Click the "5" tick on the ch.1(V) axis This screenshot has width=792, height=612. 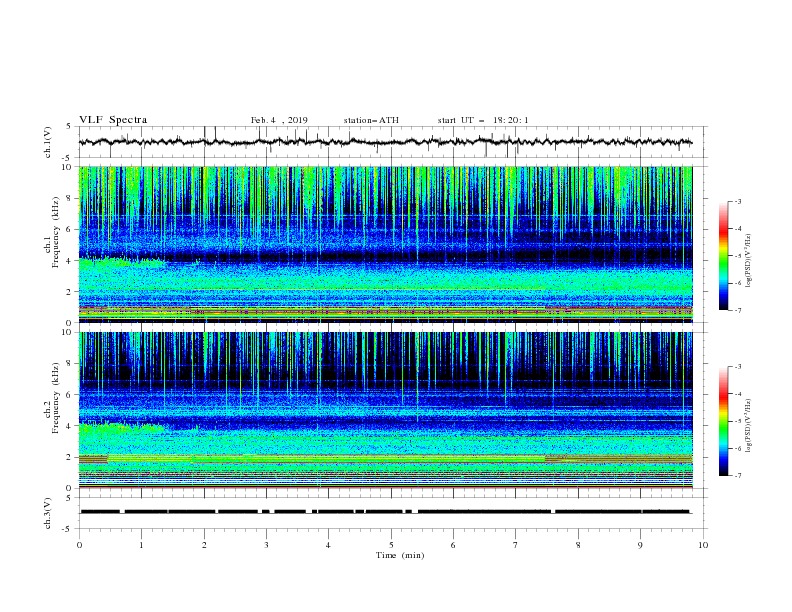pos(69,126)
